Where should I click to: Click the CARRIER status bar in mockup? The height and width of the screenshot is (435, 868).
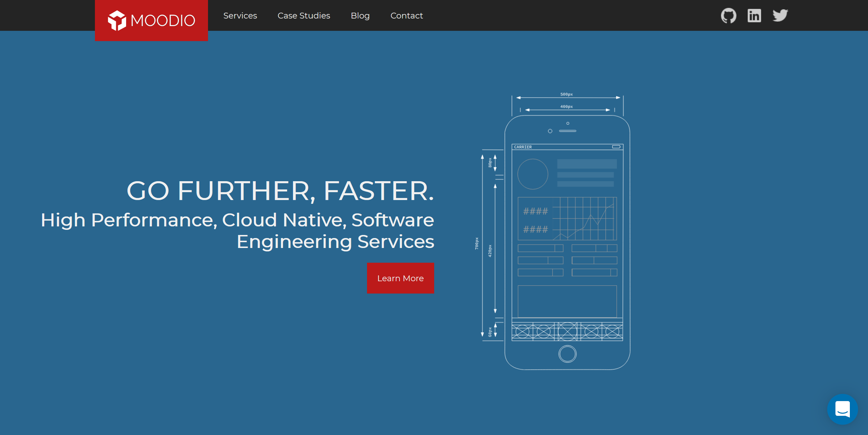point(567,147)
